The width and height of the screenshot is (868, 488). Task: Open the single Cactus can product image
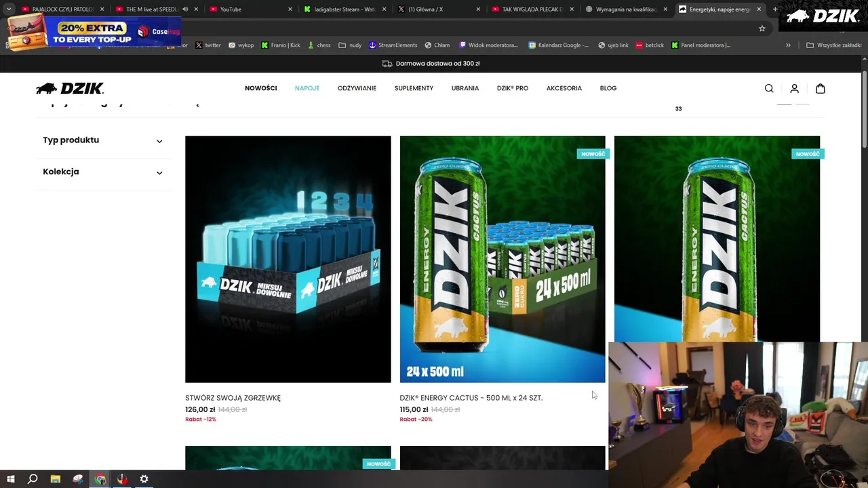(717, 239)
